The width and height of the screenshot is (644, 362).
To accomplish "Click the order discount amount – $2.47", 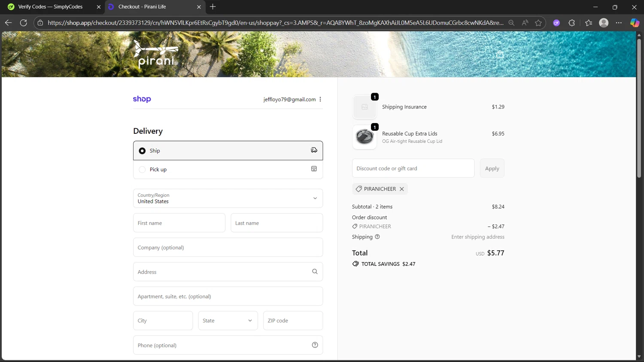I will pyautogui.click(x=496, y=226).
